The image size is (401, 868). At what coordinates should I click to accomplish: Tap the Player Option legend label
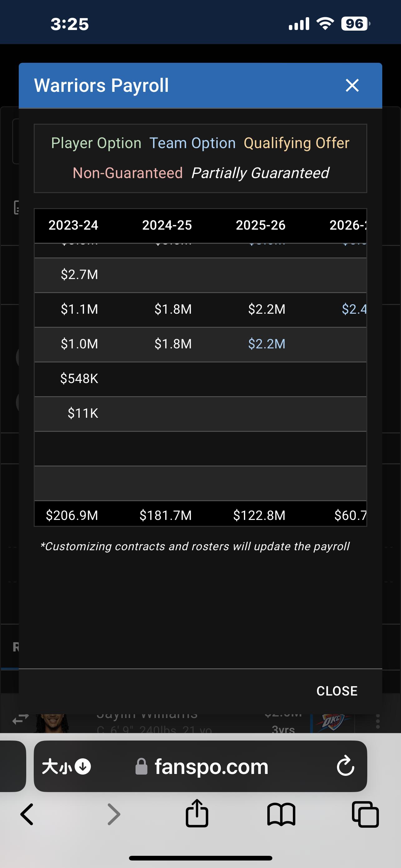[x=96, y=143]
